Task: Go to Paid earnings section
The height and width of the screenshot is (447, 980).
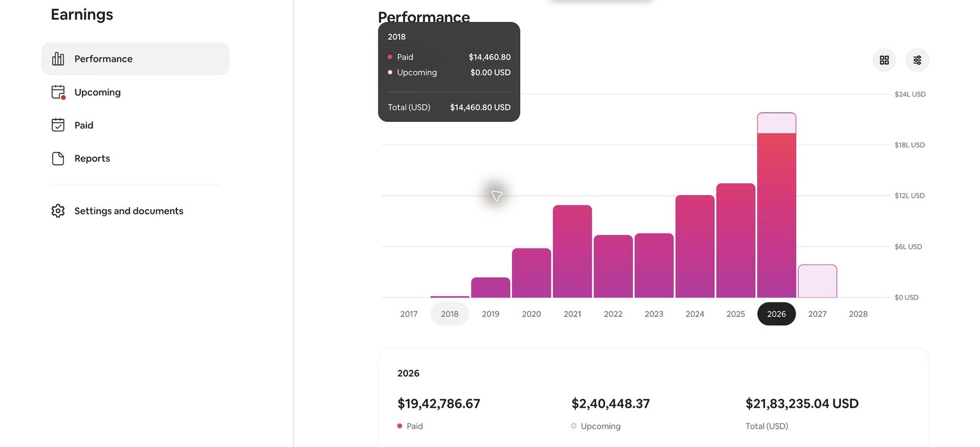Action: pyautogui.click(x=135, y=125)
